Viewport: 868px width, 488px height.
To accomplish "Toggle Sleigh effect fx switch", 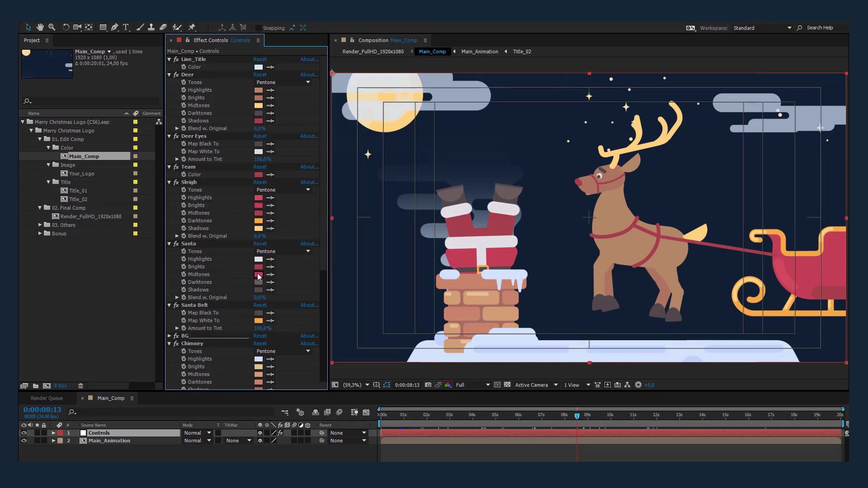I will point(176,182).
